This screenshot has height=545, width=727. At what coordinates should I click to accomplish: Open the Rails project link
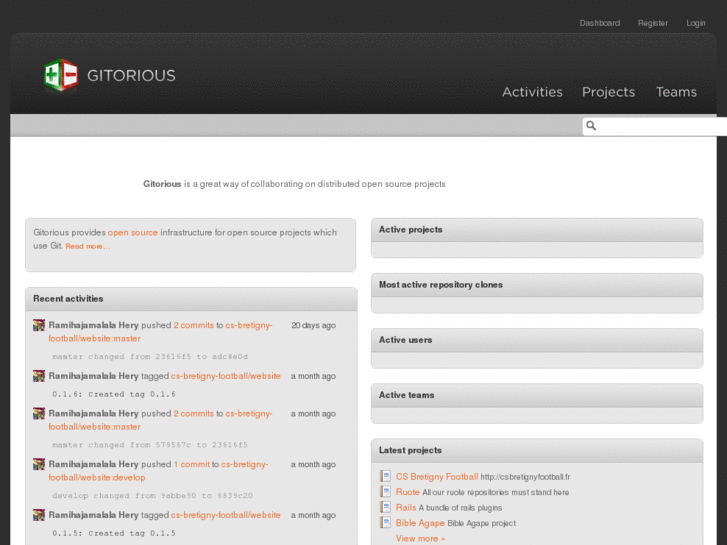pos(406,507)
